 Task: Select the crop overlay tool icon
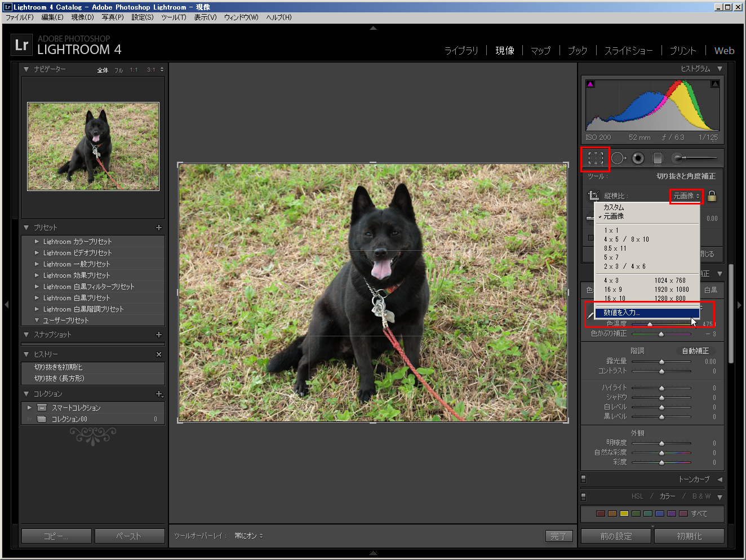(x=596, y=158)
